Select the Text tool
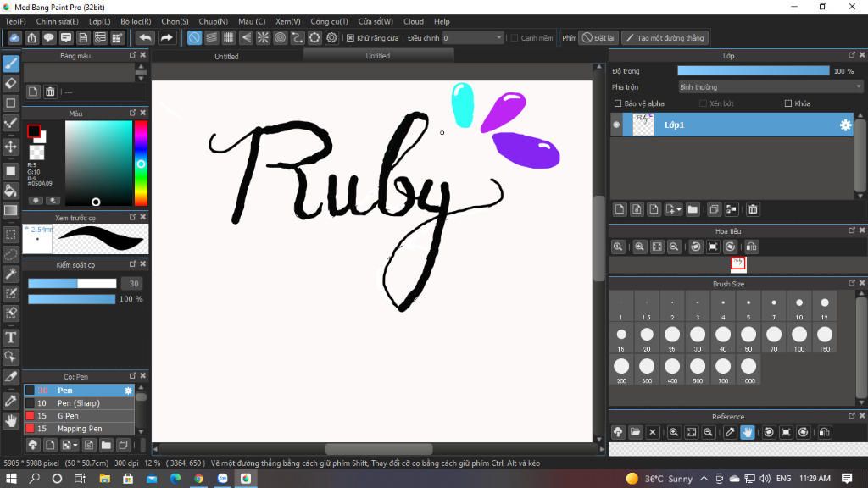 (x=10, y=337)
